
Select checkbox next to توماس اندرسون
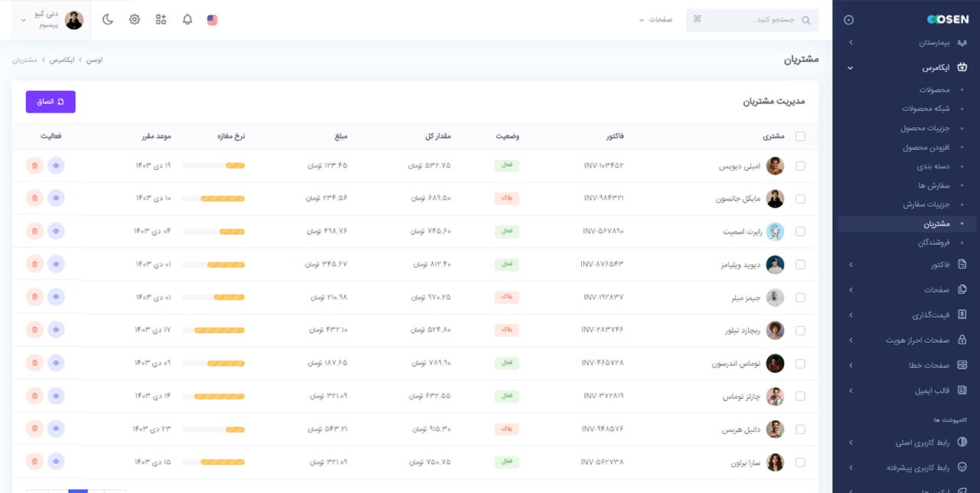tap(800, 364)
